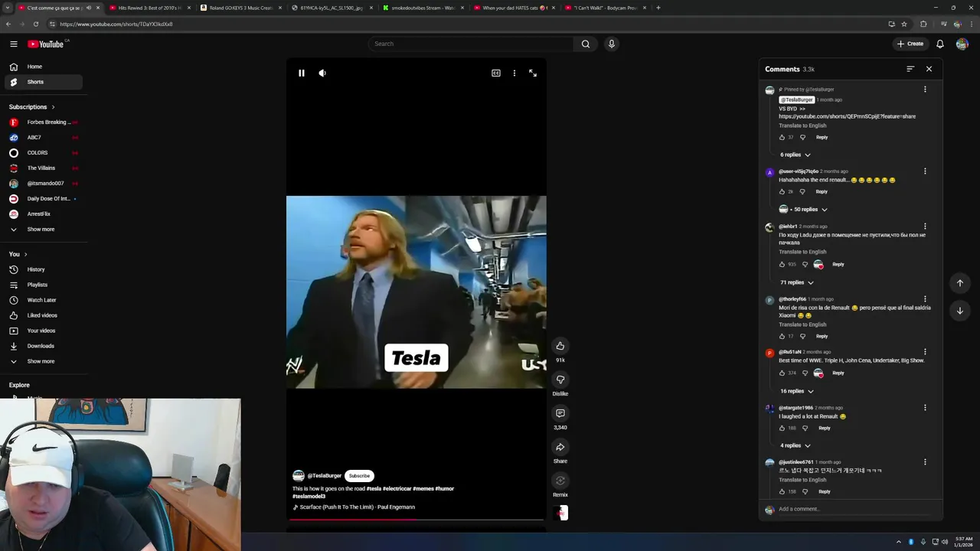Expand the 71 replies thread

click(x=797, y=282)
